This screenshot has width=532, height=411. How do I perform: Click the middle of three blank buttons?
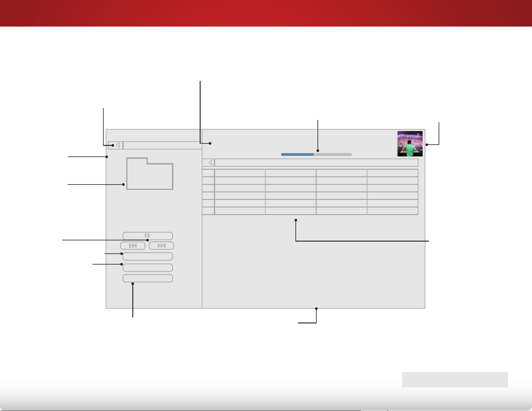coord(147,268)
